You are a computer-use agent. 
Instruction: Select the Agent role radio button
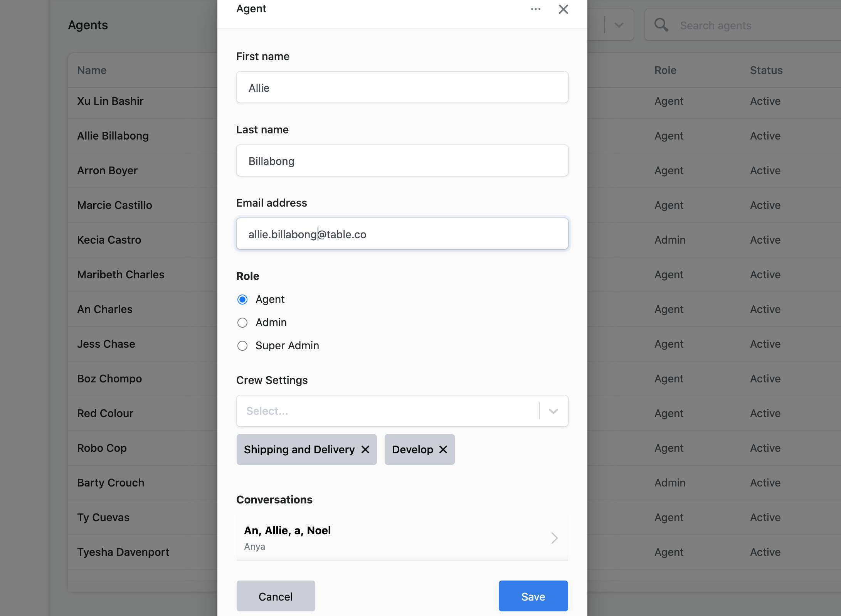pos(242,300)
